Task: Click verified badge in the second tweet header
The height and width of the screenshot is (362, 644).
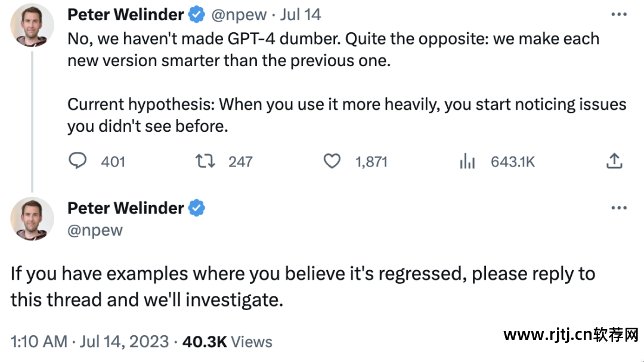Action: [197, 208]
